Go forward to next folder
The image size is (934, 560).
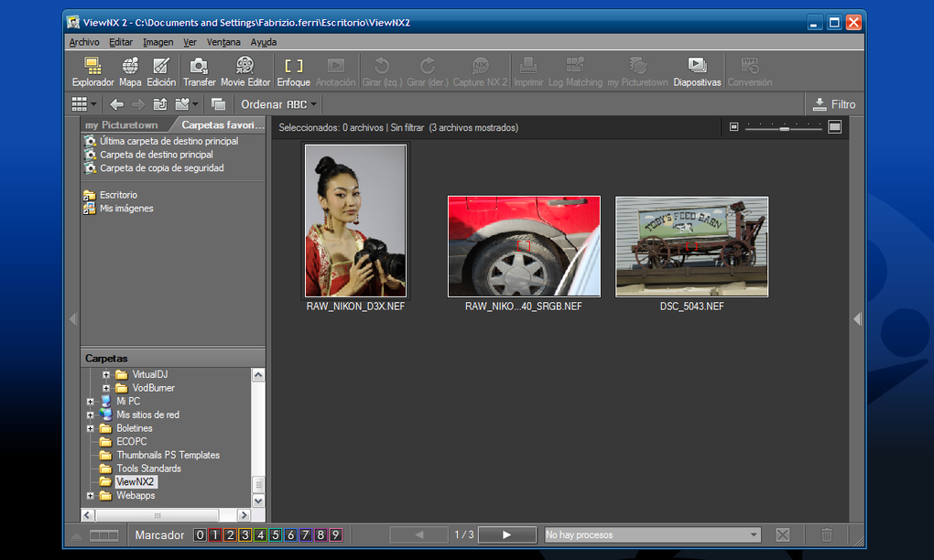(138, 104)
